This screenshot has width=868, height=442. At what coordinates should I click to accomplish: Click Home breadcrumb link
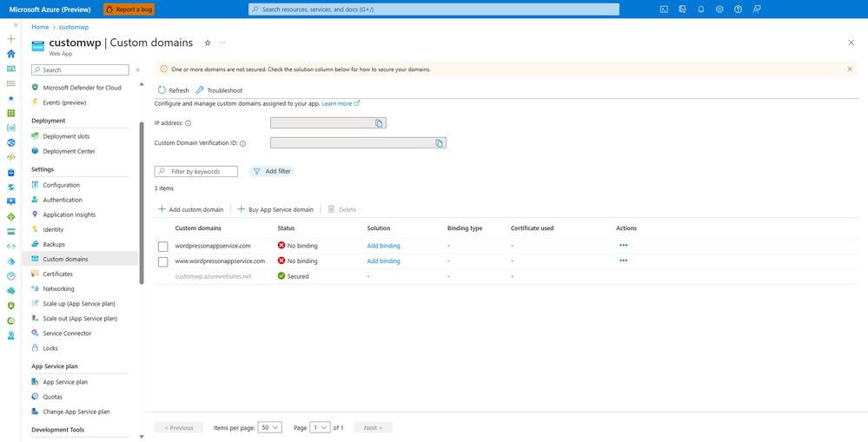pyautogui.click(x=41, y=27)
